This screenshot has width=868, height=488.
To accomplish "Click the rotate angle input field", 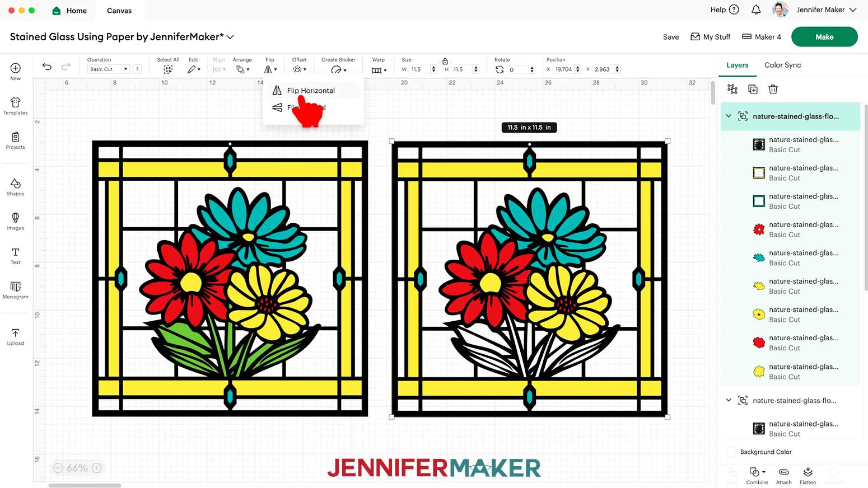I will [518, 69].
